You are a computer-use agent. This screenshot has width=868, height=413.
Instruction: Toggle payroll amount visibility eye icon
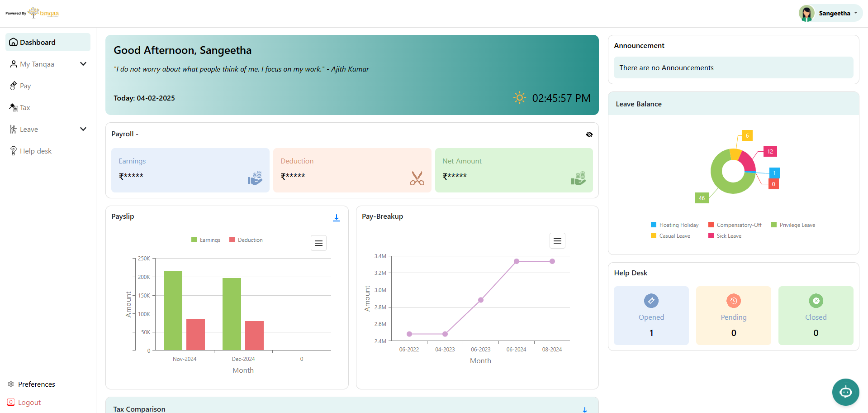tap(589, 134)
